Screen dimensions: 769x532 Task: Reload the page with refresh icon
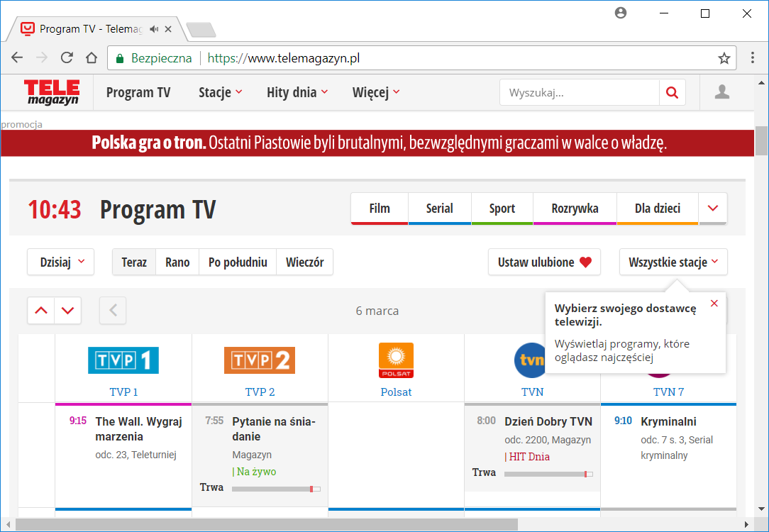(67, 58)
